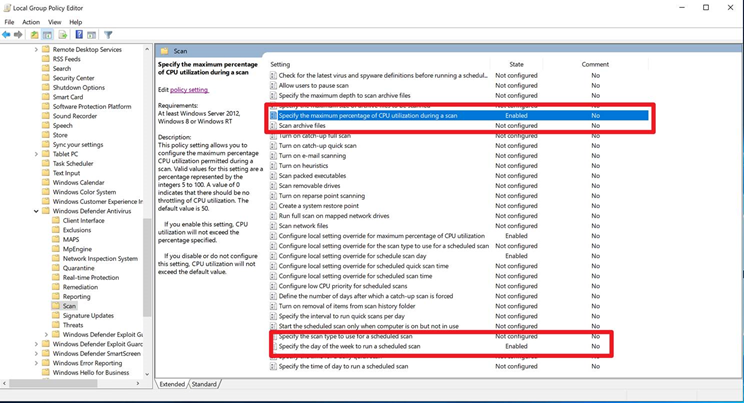The width and height of the screenshot is (744, 403).
Task: Click the Up One Level folder icon
Action: [x=35, y=35]
